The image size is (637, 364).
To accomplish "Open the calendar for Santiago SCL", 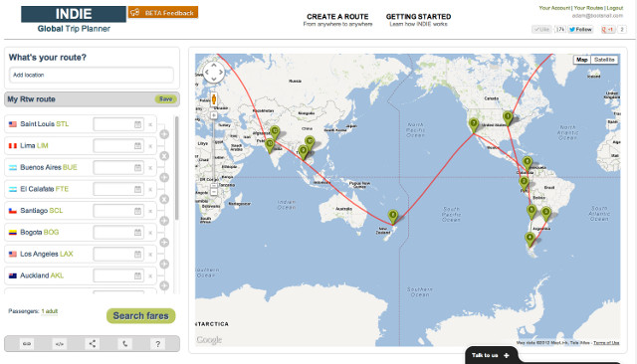I will (137, 211).
